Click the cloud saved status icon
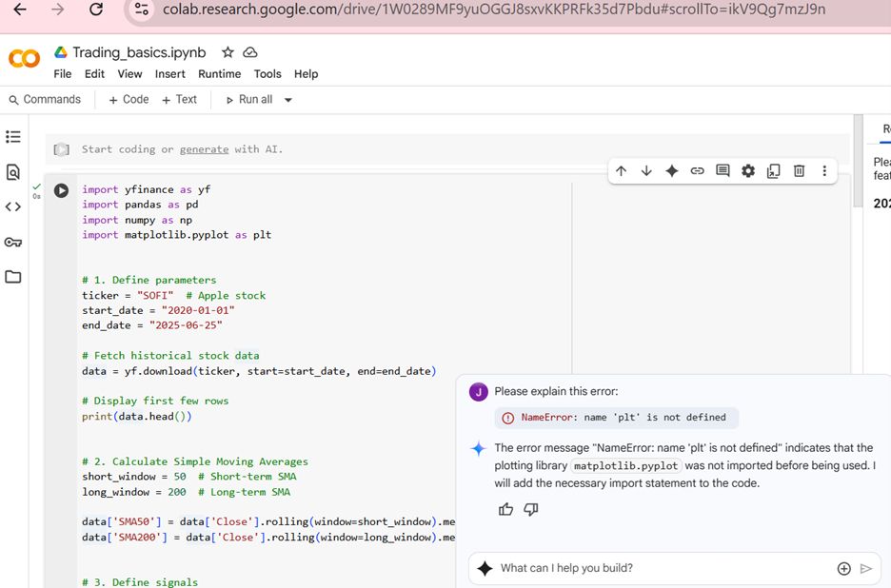Screen dimensions: 891x588 click(250, 52)
